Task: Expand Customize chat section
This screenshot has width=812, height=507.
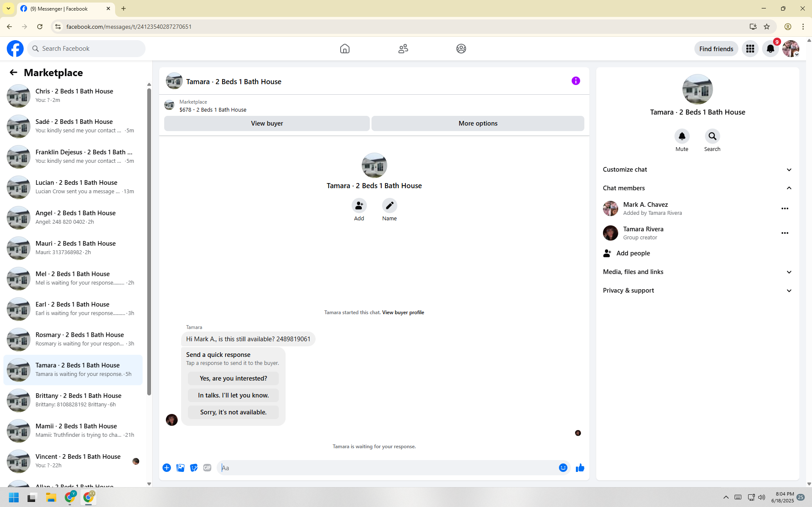Action: point(697,170)
